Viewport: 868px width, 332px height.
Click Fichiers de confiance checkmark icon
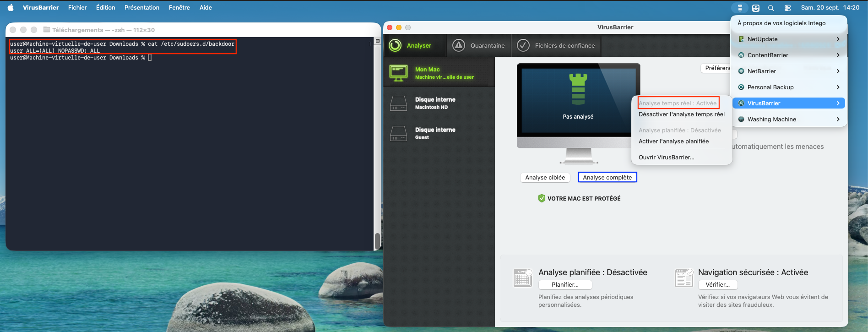[x=523, y=45]
